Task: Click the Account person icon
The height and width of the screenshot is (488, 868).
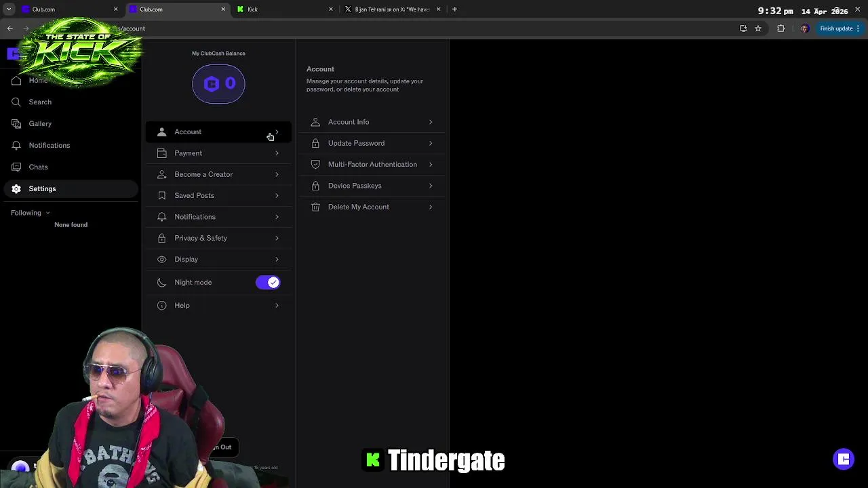Action: pyautogui.click(x=161, y=131)
